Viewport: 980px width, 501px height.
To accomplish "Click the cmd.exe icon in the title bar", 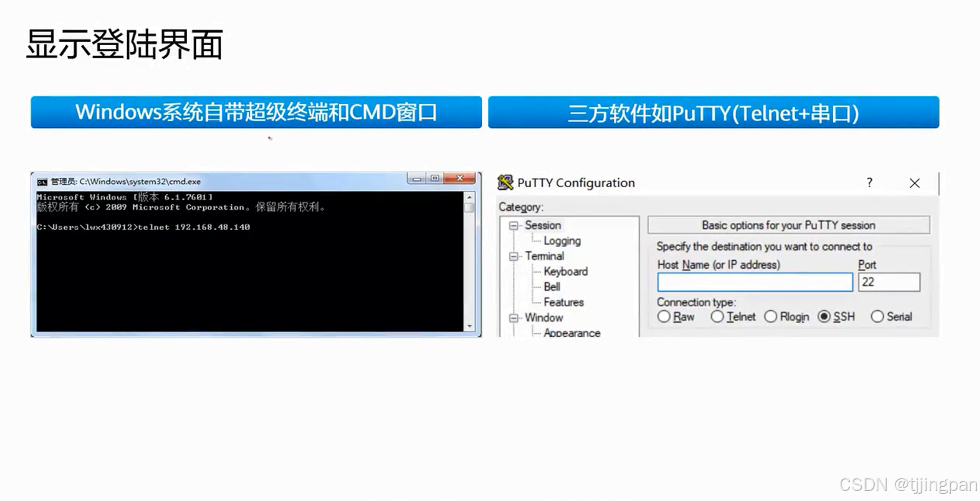I will click(x=42, y=182).
